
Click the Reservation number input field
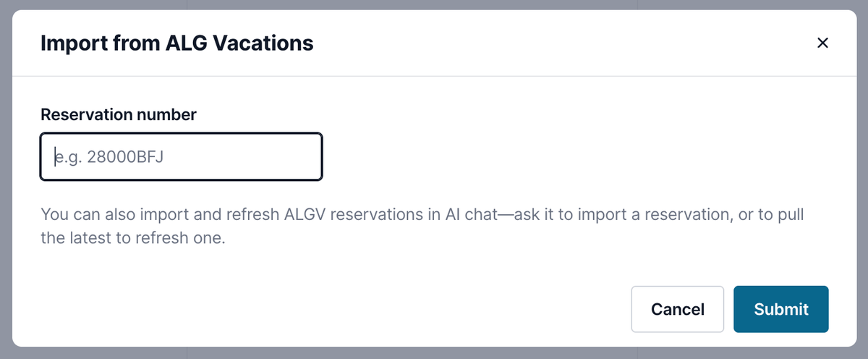point(181,156)
